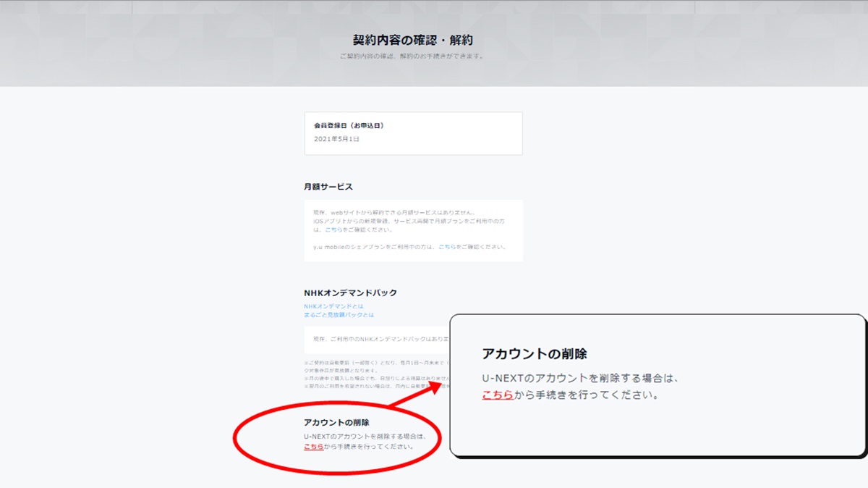This screenshot has width=868, height=488.
Task: Select the 2021年5月1日 registration date
Action: [x=336, y=138]
